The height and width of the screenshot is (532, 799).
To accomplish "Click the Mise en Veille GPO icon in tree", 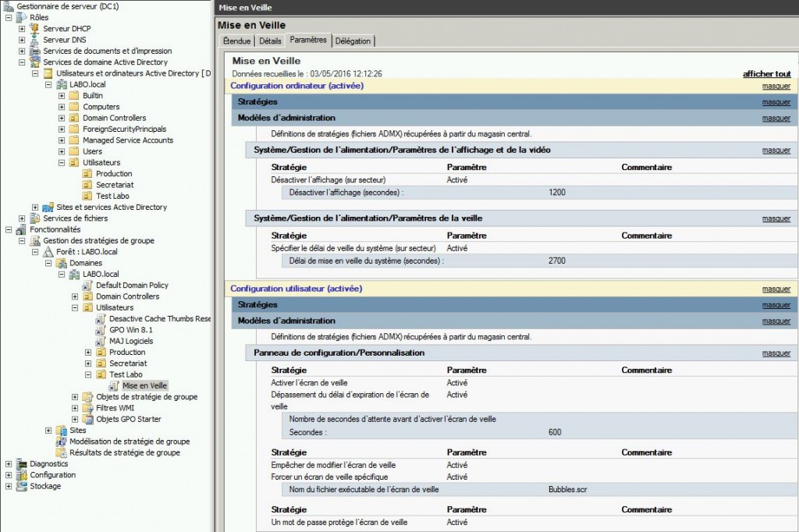I will 114,386.
